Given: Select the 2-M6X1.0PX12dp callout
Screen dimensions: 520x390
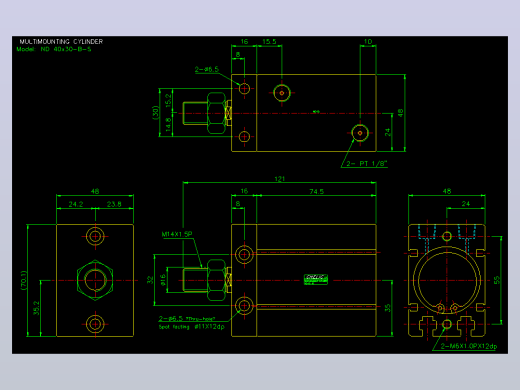Looking at the screenshot, I should click(469, 346).
